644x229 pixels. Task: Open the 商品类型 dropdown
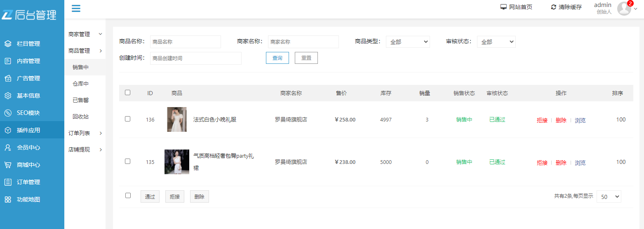point(407,42)
